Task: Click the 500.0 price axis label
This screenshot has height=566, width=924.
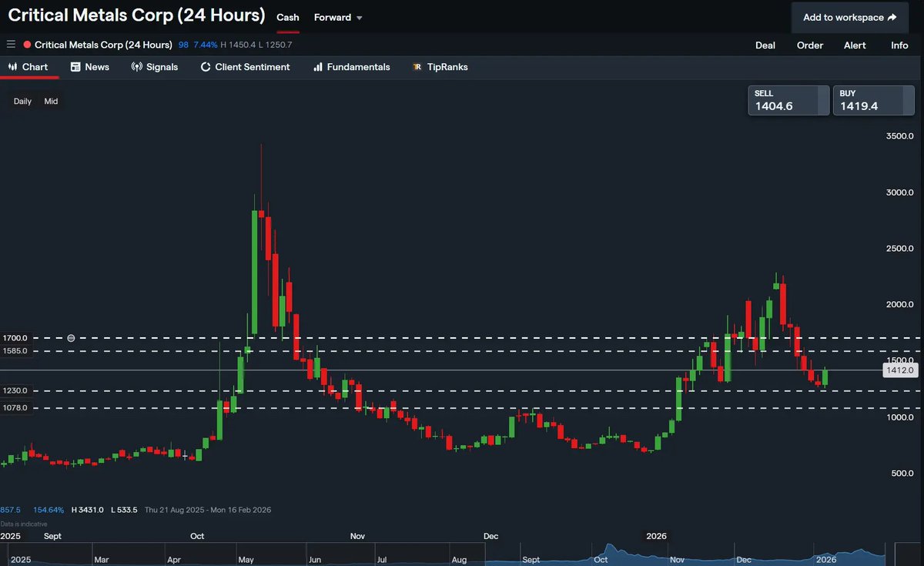Action: pyautogui.click(x=902, y=474)
